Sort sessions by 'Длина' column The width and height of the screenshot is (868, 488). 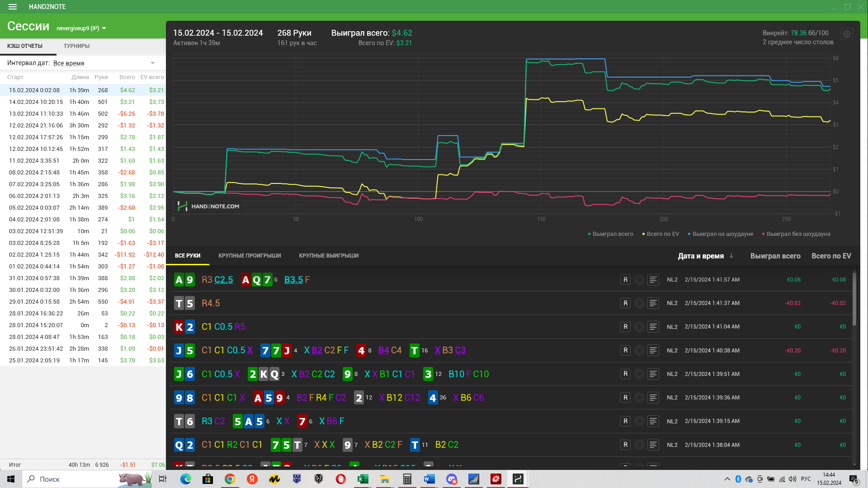pos(80,77)
